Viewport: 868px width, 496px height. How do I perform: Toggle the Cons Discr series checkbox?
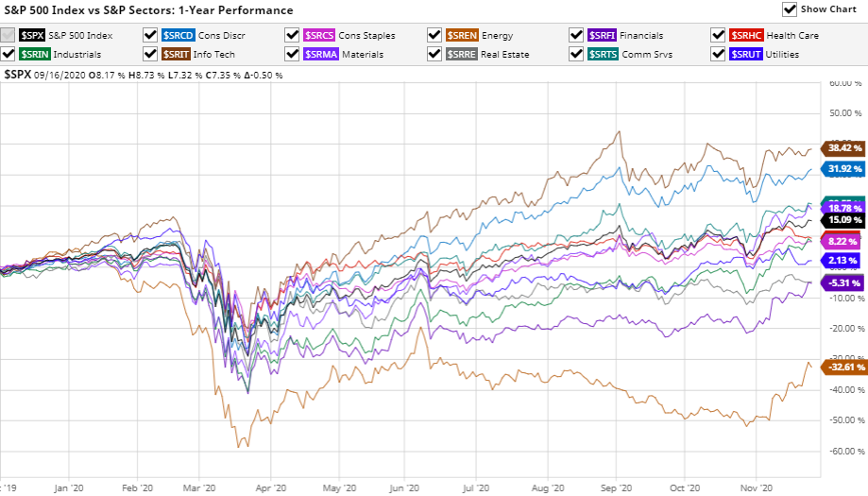(150, 35)
